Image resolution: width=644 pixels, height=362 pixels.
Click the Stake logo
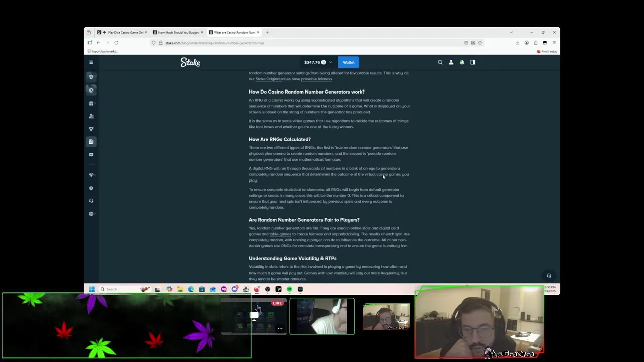(x=190, y=62)
